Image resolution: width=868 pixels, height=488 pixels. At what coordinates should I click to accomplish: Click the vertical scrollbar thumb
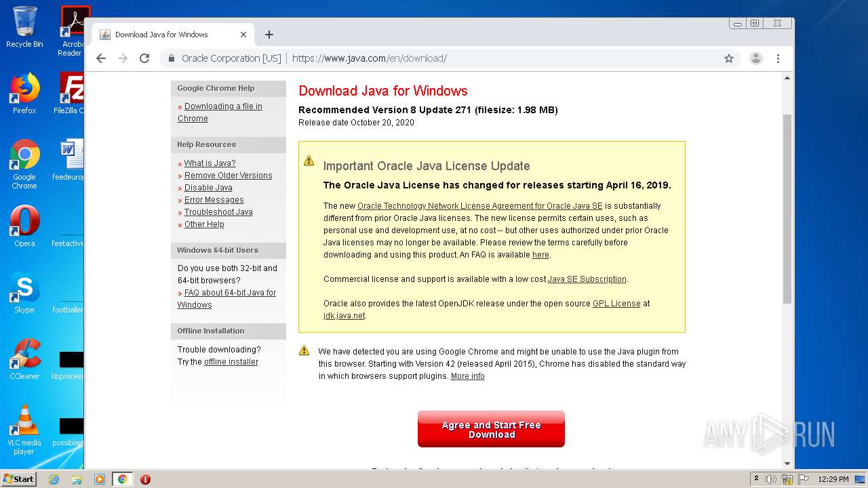787,209
